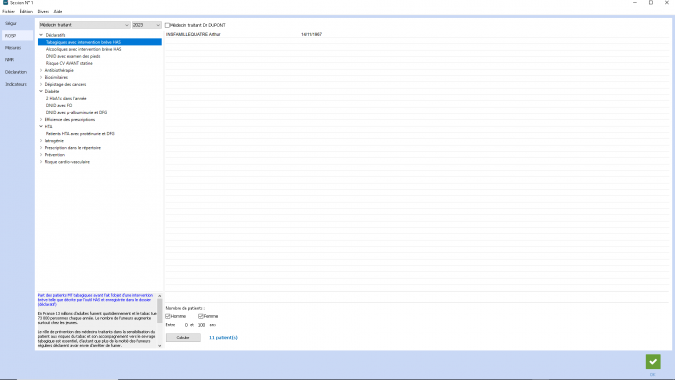The width and height of the screenshot is (675, 380).
Task: Open the Médecin traitant dropdown
Action: 84,25
